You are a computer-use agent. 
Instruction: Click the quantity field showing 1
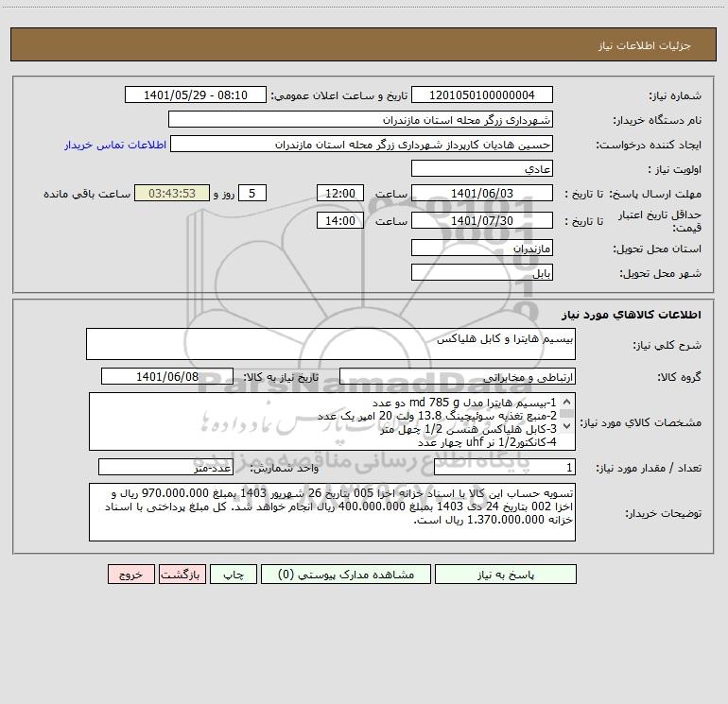(505, 467)
